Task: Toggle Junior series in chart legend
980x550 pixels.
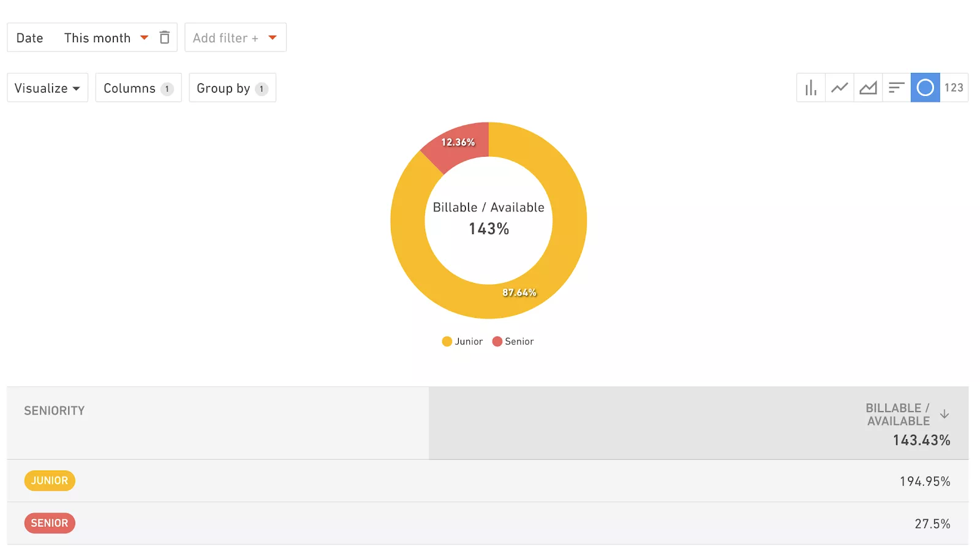Action: (462, 341)
